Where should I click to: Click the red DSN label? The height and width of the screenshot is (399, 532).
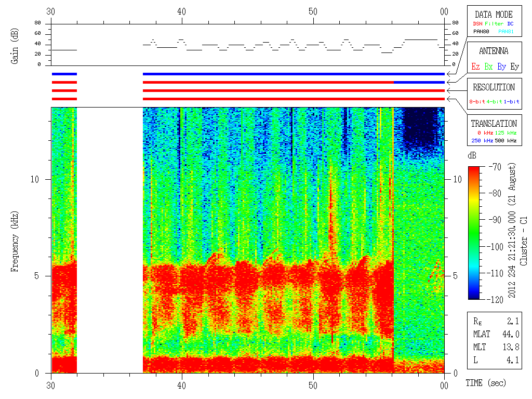[477, 24]
